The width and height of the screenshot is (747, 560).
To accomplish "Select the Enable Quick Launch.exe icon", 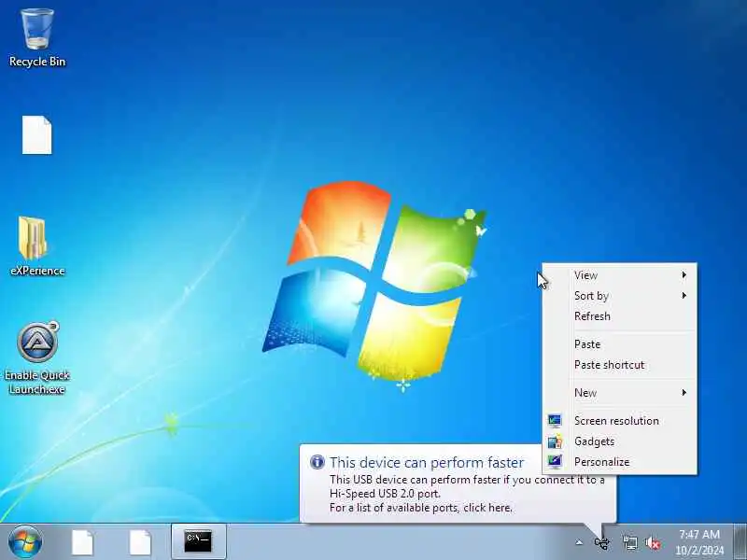I will click(37, 358).
